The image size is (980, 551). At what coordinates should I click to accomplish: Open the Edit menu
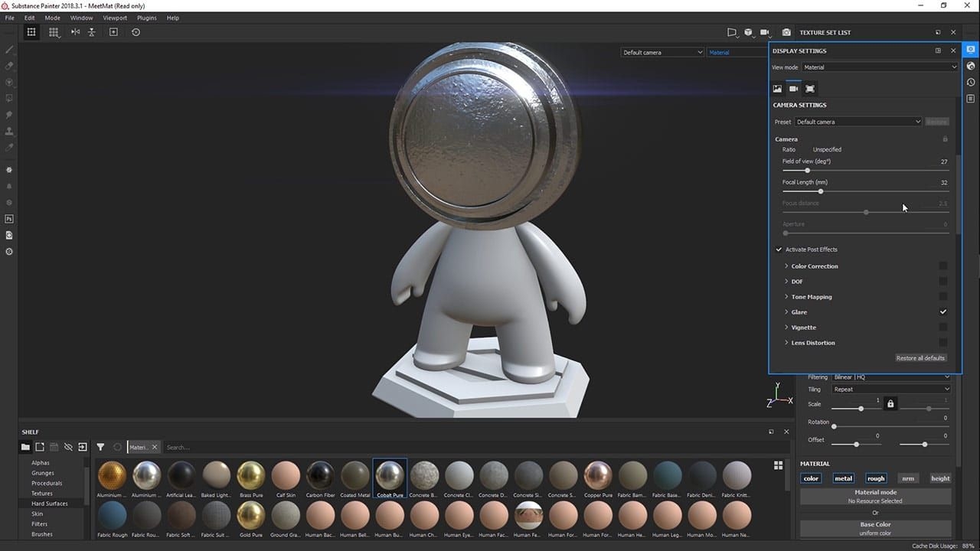pyautogui.click(x=29, y=18)
